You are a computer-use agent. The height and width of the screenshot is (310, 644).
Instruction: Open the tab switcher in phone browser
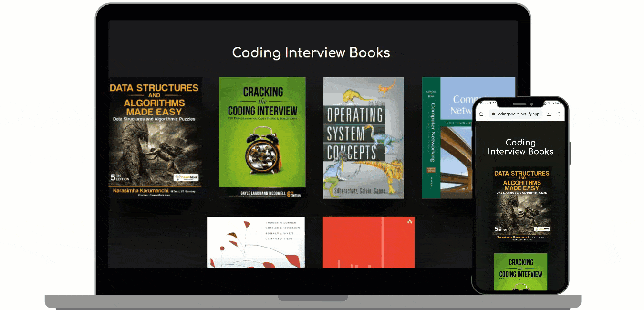(x=549, y=114)
